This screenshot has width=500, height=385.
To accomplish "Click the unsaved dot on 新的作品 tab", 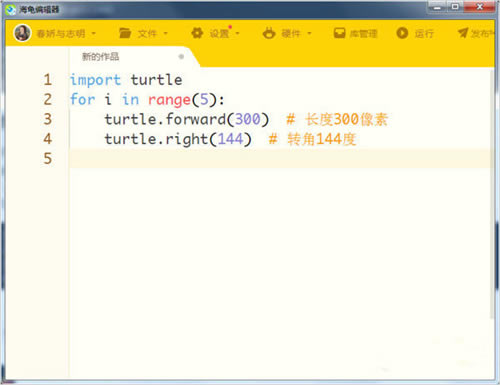I will [181, 57].
